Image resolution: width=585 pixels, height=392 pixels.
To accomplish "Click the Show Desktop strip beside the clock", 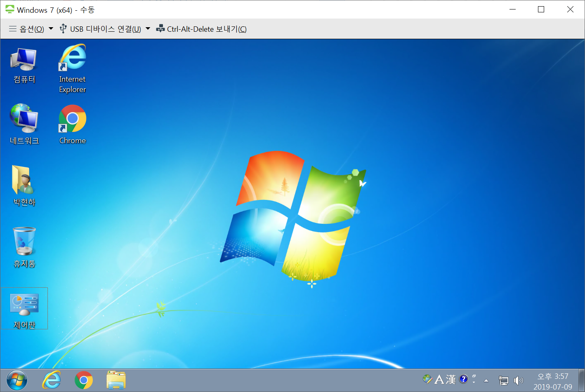I will point(582,380).
